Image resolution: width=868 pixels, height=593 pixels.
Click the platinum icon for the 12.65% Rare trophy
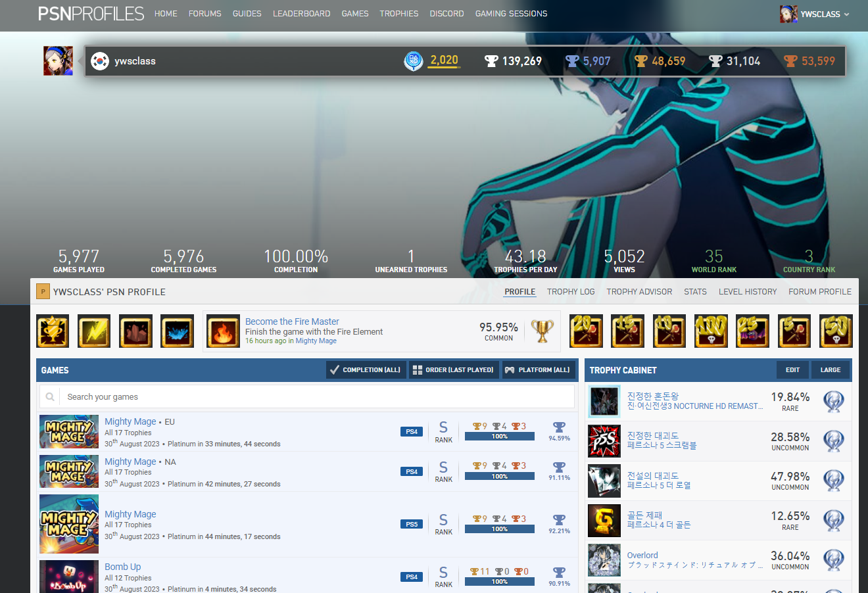(834, 521)
